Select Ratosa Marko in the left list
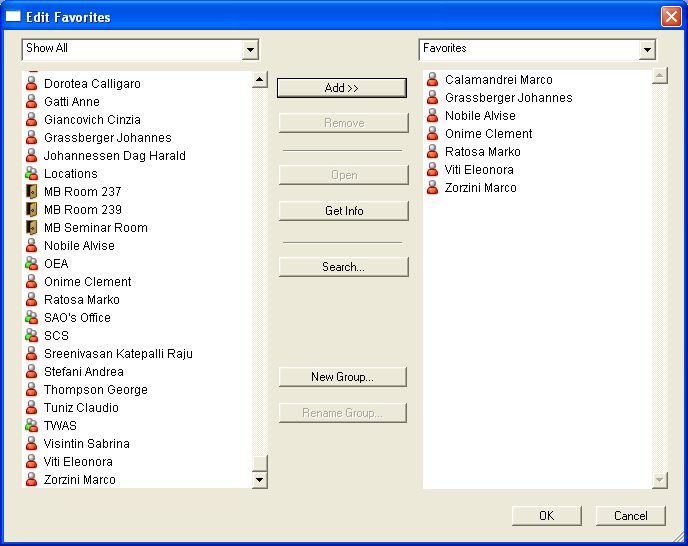 [82, 299]
